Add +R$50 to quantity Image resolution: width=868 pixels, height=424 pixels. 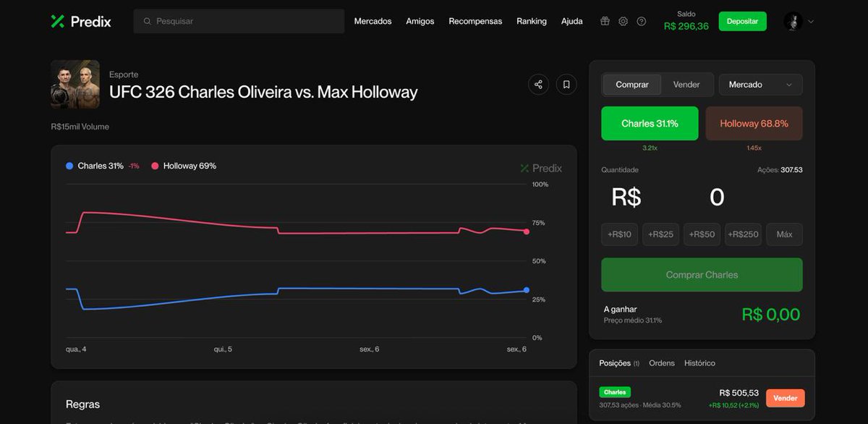[x=702, y=234]
